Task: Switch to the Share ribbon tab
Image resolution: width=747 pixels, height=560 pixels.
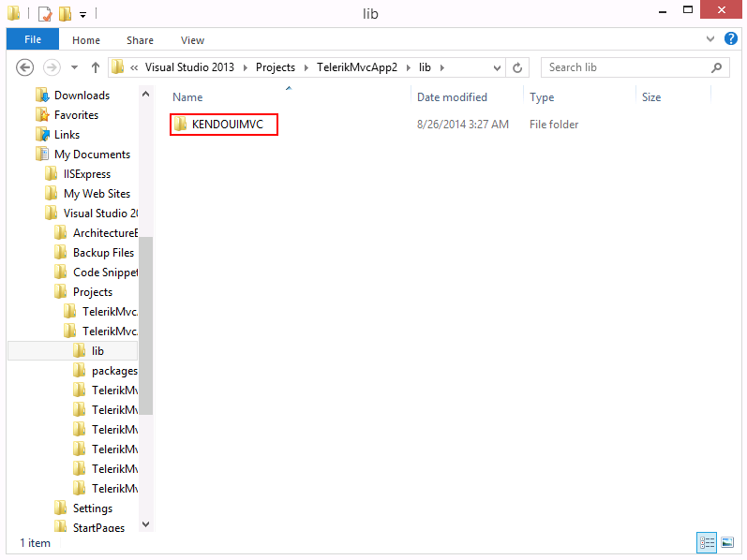Action: 140,40
